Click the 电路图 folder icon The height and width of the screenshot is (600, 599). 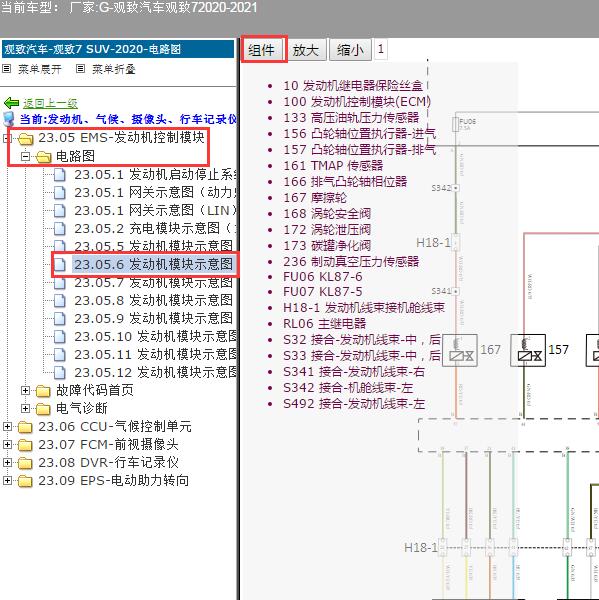pos(44,157)
